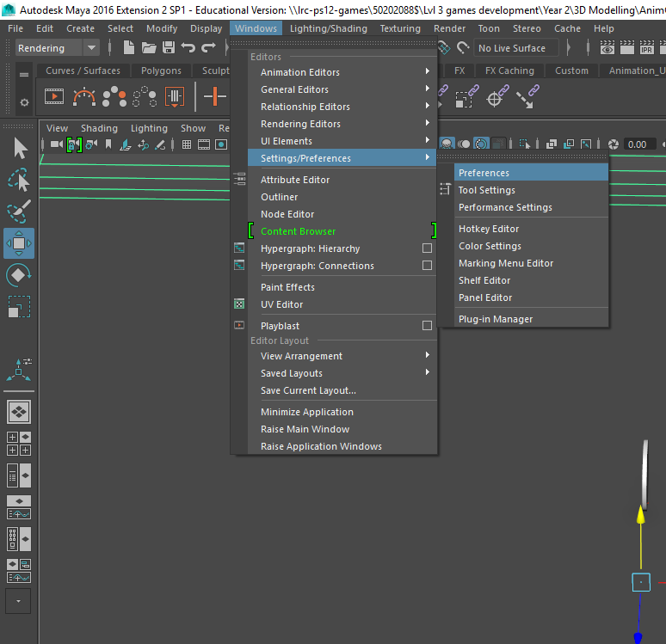
Task: Expand the View Arrangement submenu
Action: [x=342, y=356]
